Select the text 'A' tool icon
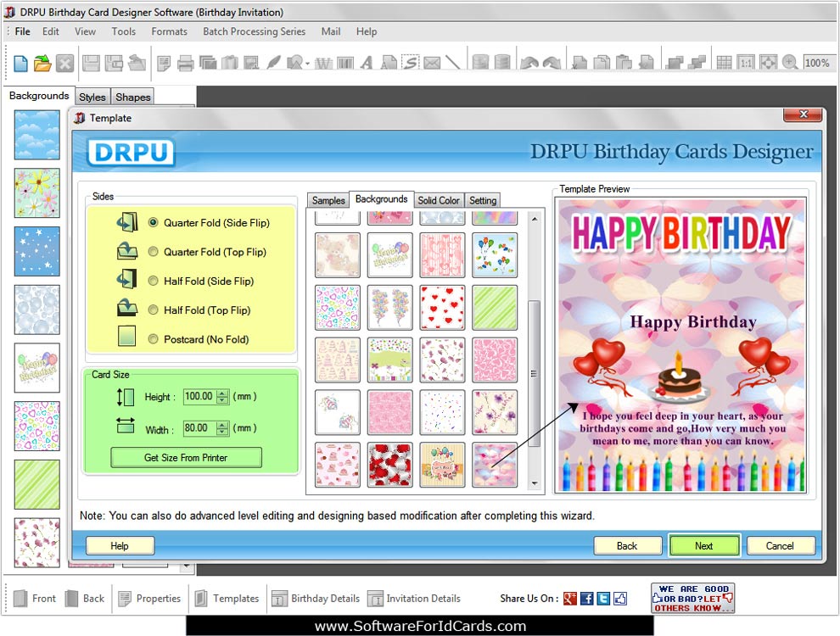This screenshot has width=840, height=636. click(x=367, y=63)
